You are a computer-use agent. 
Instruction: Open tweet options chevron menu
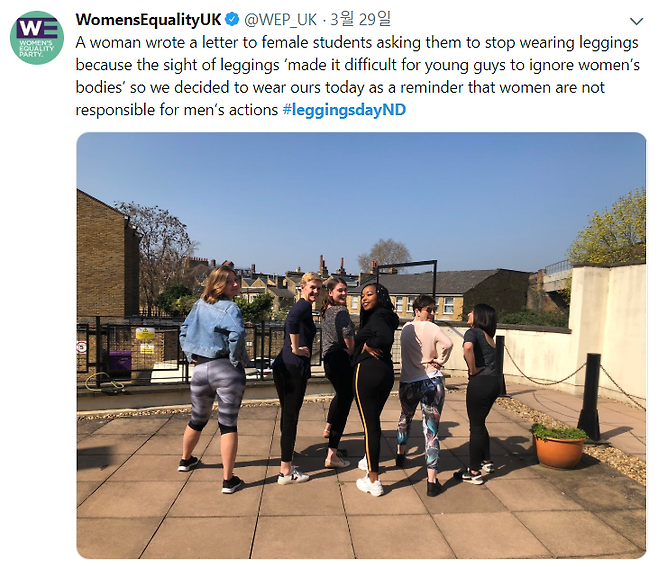pyautogui.click(x=637, y=21)
